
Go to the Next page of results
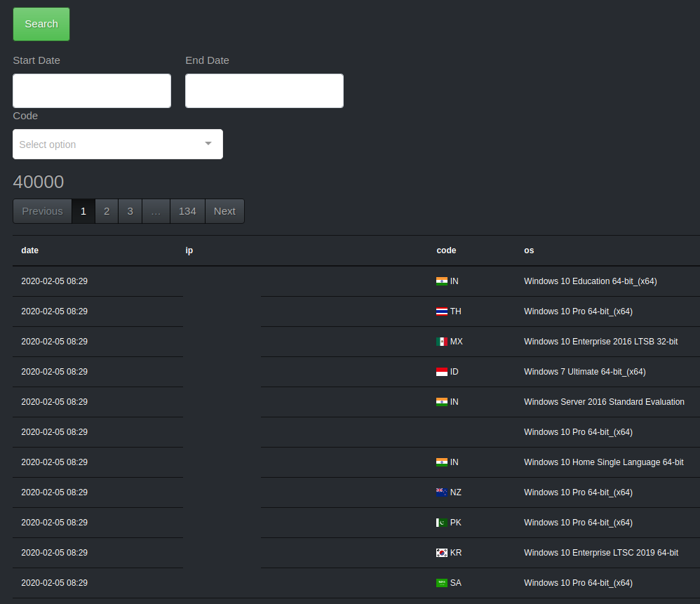click(x=224, y=210)
